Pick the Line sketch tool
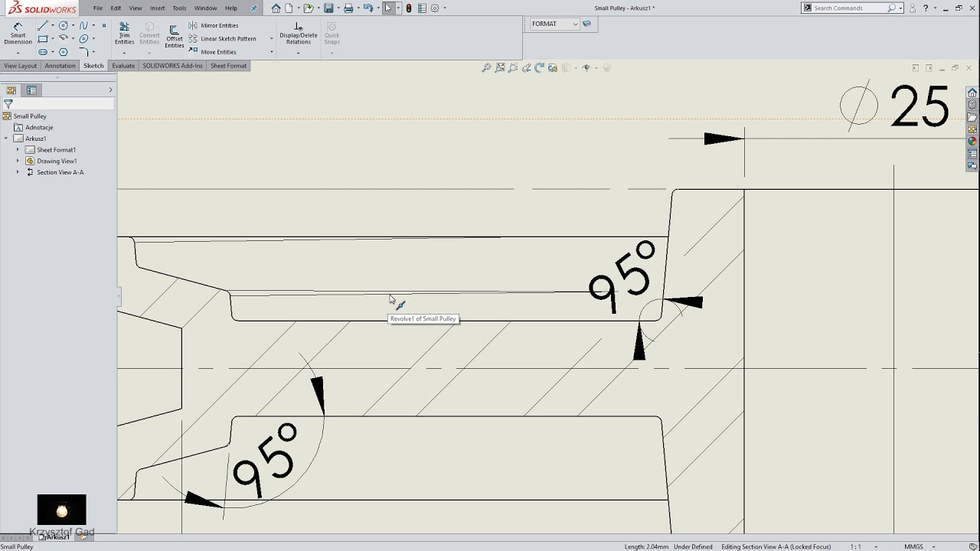980x551 pixels. pos(42,25)
